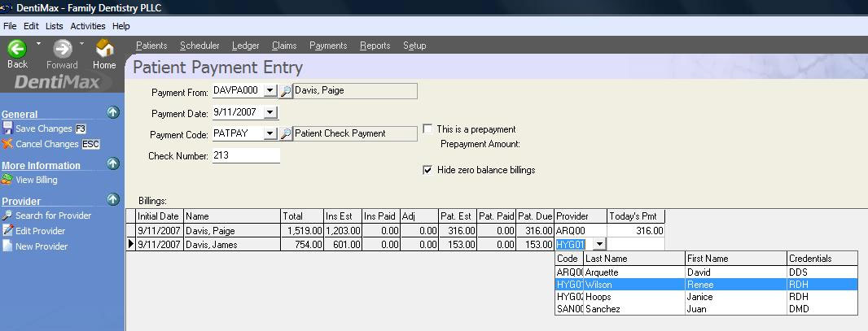Open the Payment Date dropdown
Viewport: 868px width, 331px height.
click(270, 112)
